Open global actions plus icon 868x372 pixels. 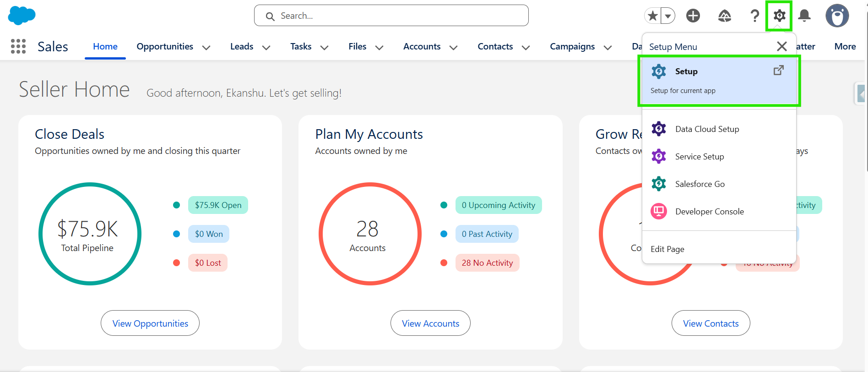point(693,16)
